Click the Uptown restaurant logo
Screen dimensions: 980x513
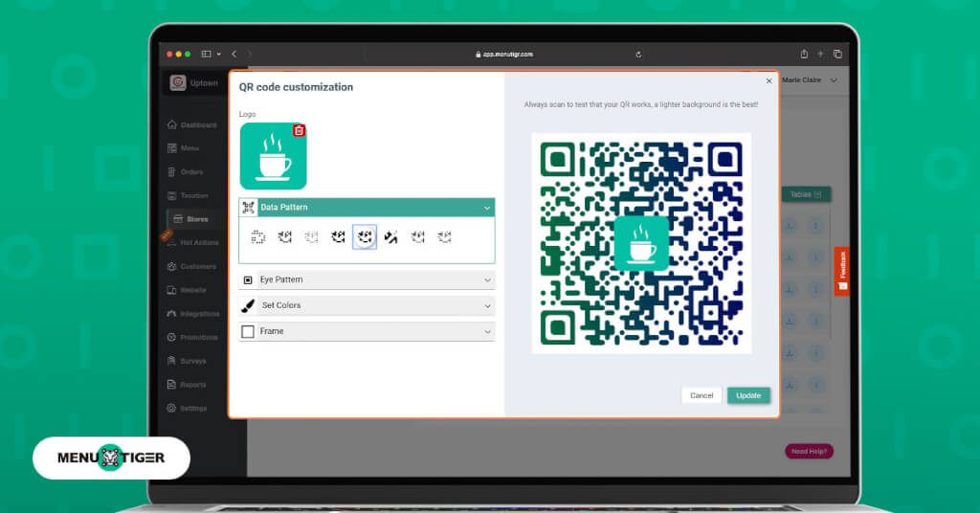point(178,82)
